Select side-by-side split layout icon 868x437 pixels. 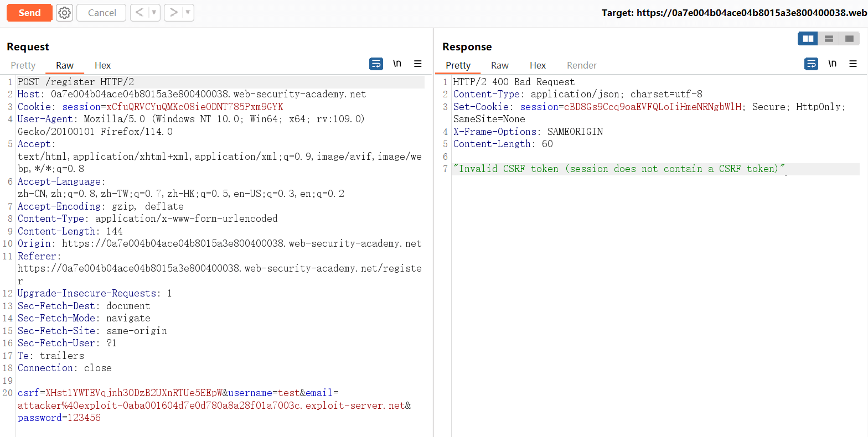pos(808,39)
